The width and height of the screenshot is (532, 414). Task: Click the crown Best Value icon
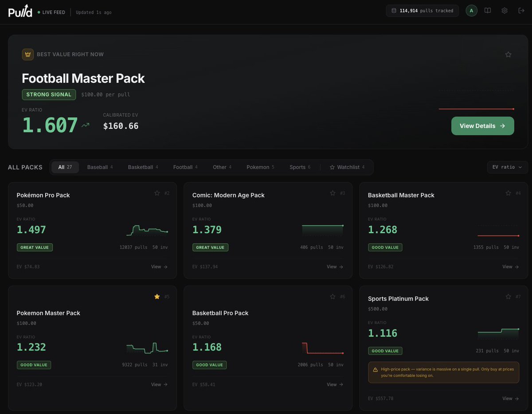[x=28, y=54]
